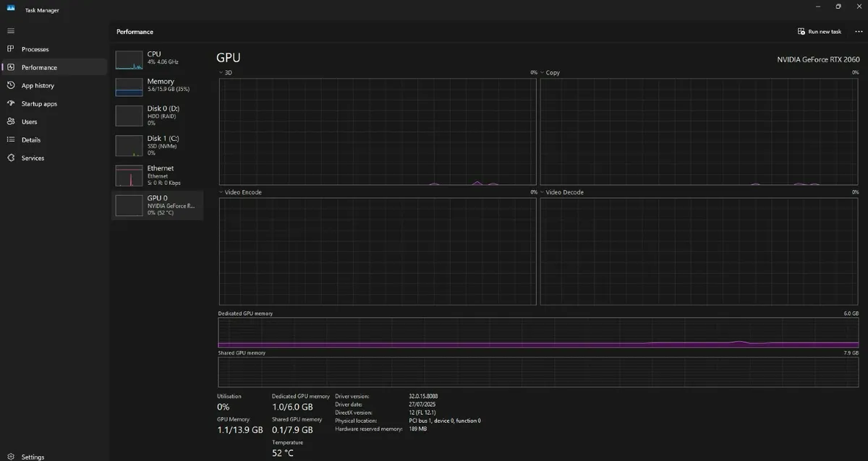This screenshot has height=461, width=868.
Task: Open Services via puzzle icon
Action: (x=11, y=158)
